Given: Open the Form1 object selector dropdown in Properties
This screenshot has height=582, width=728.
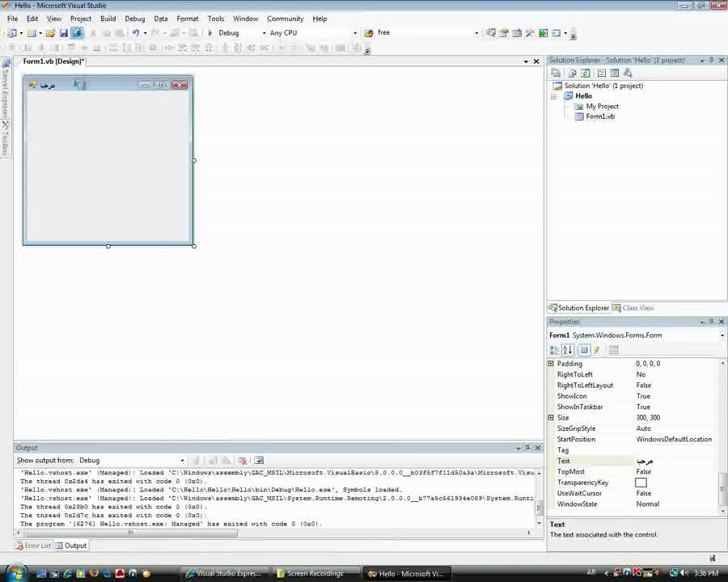Looking at the screenshot, I should coord(722,335).
